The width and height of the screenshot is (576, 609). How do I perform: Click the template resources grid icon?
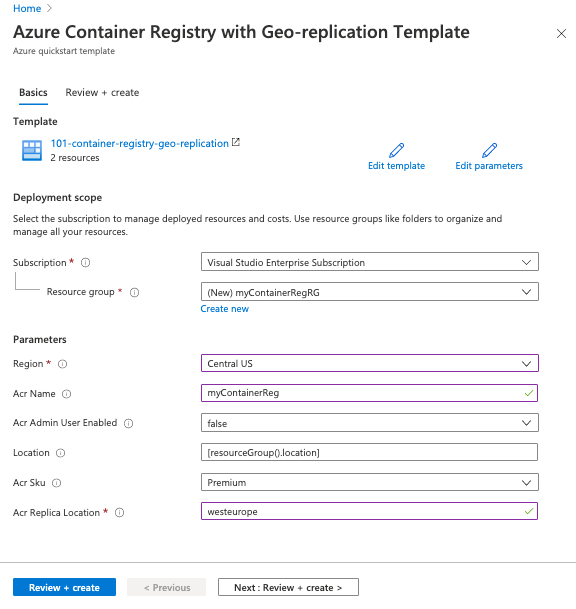click(32, 150)
